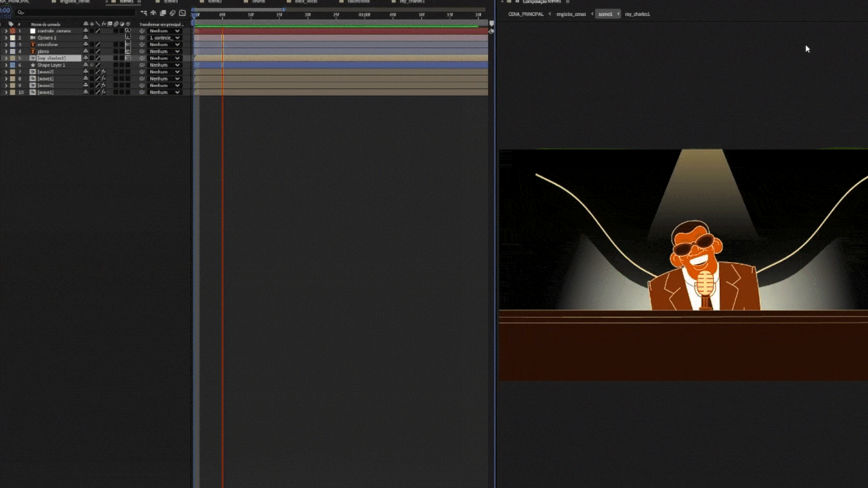Image resolution: width=868 pixels, height=488 pixels.
Task: Toggle shy switch on microfone layer
Action: click(86, 45)
